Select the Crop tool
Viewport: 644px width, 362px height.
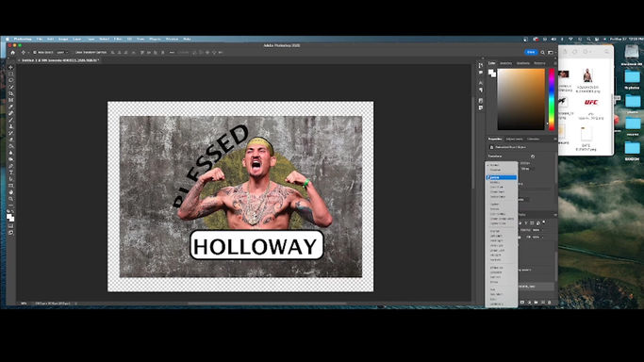[10, 93]
